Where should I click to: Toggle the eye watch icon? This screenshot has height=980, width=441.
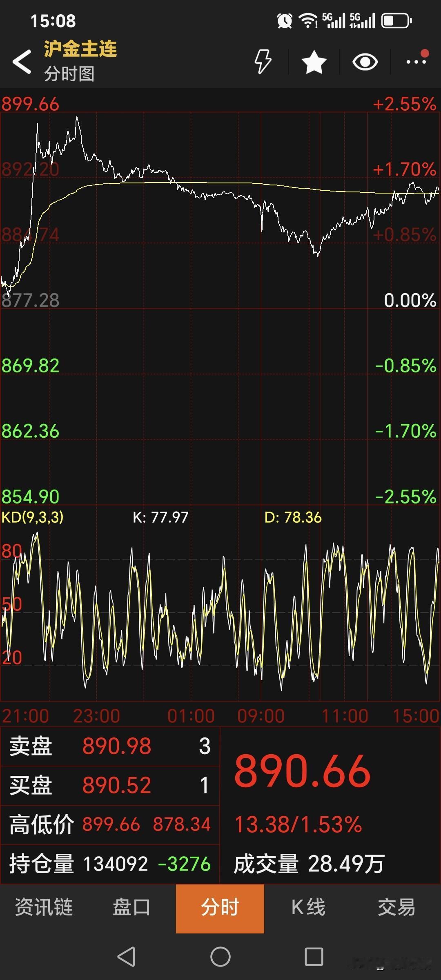pos(365,62)
